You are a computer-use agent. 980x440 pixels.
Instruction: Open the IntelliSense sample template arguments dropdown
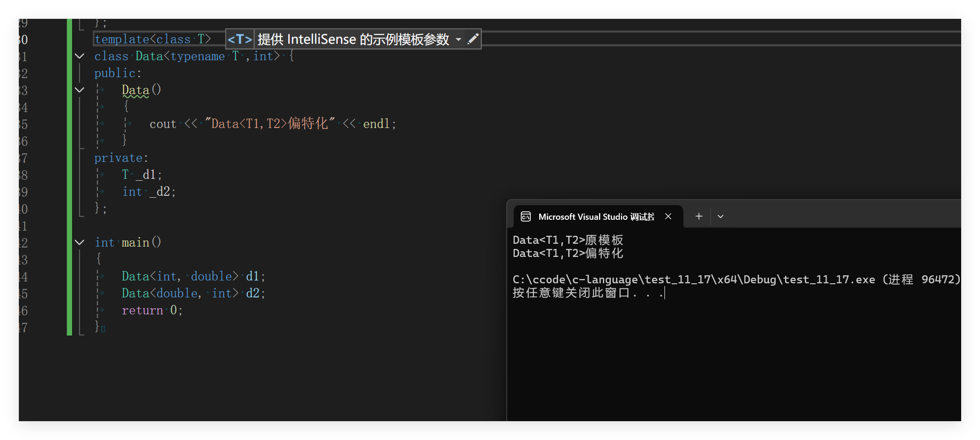coord(458,40)
